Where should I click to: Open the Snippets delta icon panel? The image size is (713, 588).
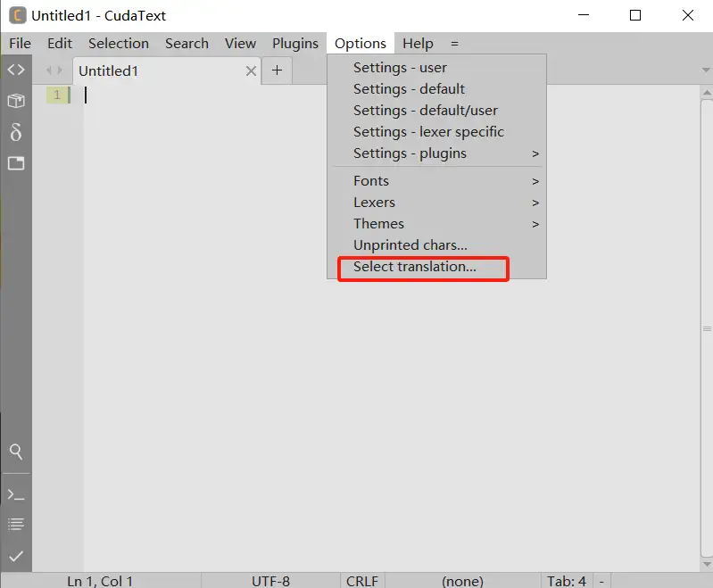pyautogui.click(x=16, y=132)
